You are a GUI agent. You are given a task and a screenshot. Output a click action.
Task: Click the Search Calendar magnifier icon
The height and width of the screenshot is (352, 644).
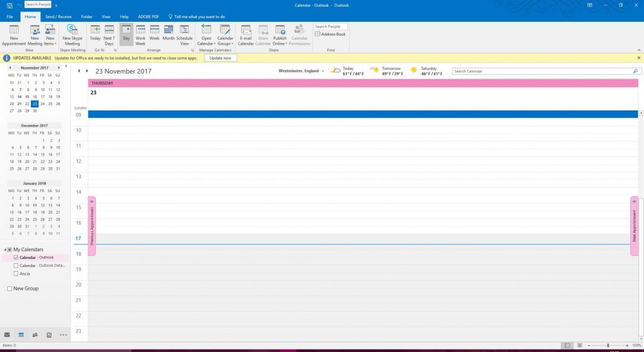636,71
